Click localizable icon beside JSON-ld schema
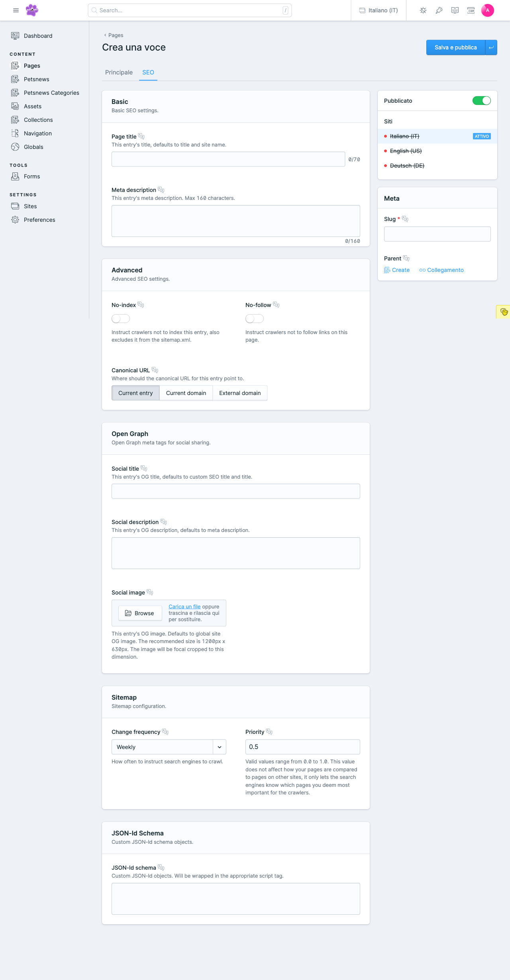This screenshot has width=510, height=980. pos(161,867)
